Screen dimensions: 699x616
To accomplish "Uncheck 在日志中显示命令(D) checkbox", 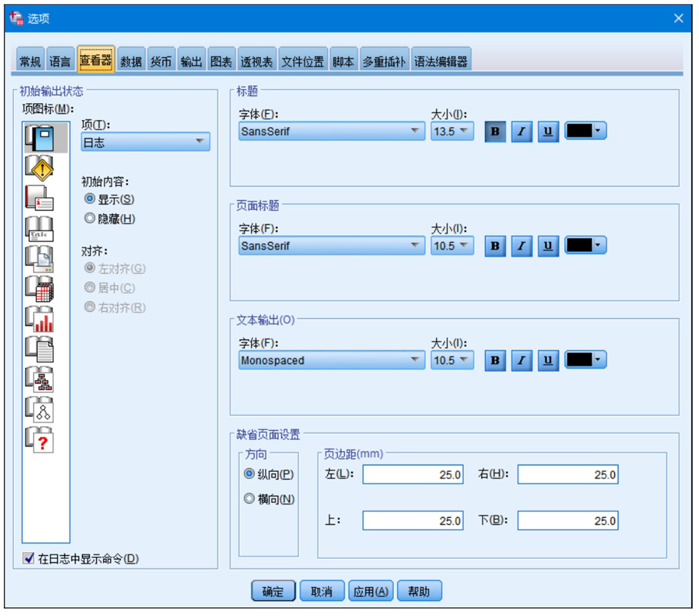I will click(x=28, y=559).
